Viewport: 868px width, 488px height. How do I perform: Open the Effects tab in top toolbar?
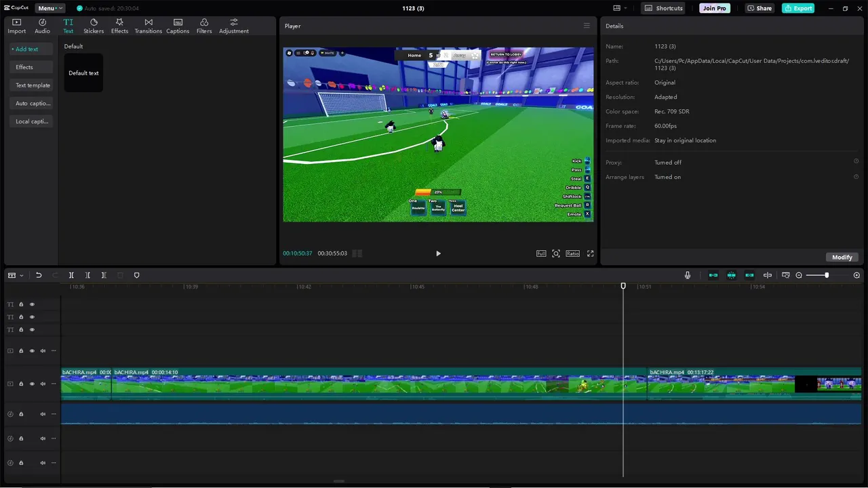(x=119, y=26)
